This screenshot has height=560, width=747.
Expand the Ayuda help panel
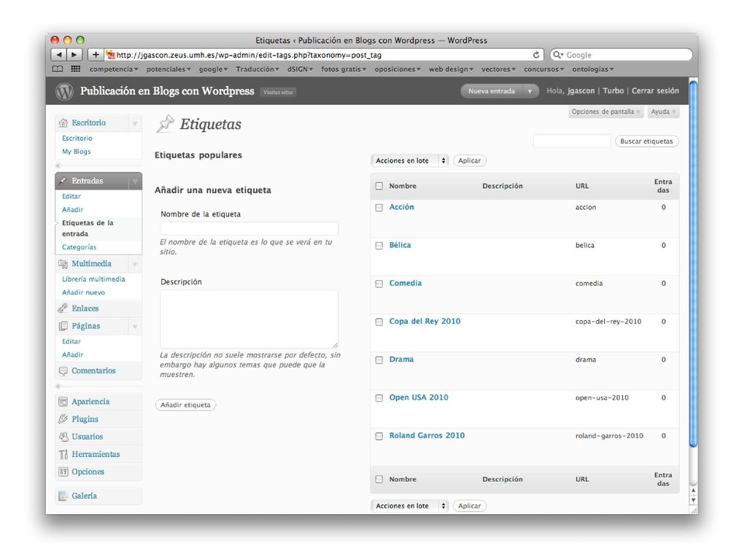tap(663, 112)
